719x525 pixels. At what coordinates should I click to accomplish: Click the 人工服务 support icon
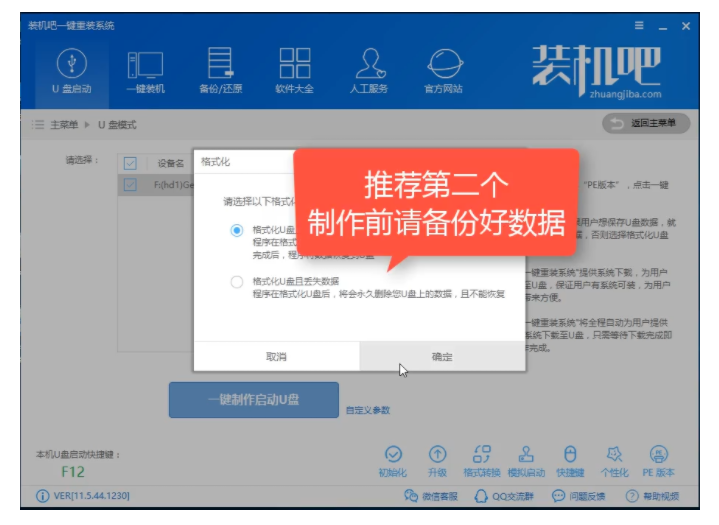click(368, 64)
